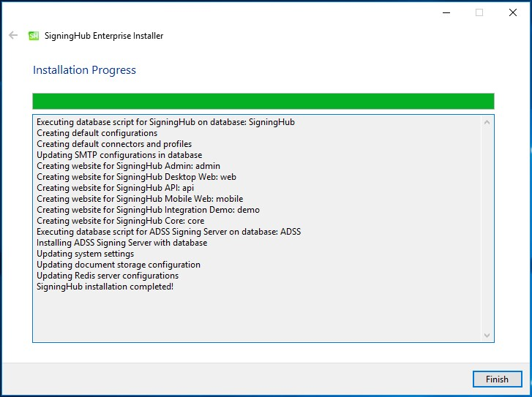
Task: Select line 'SigningHub installation completed!'
Action: click(105, 287)
